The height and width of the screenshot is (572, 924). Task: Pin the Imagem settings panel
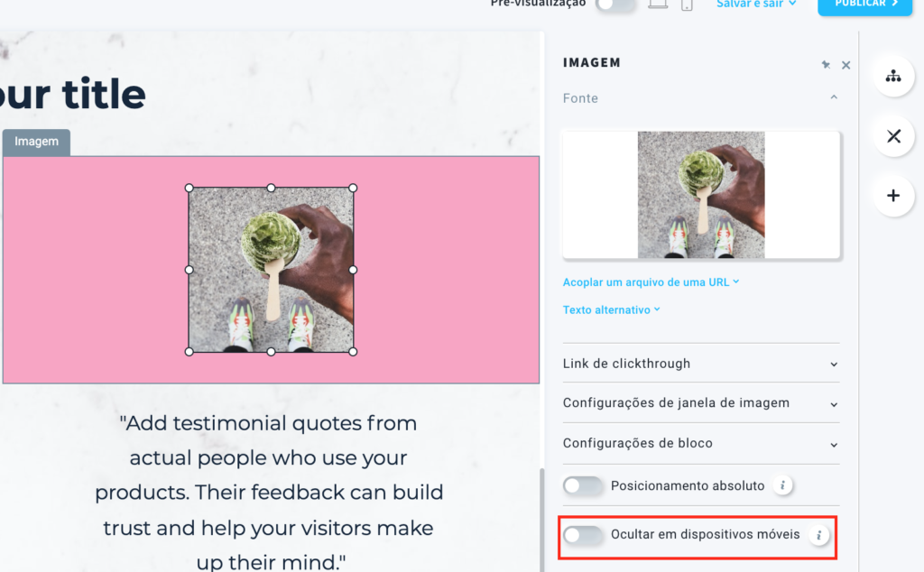[x=826, y=65]
